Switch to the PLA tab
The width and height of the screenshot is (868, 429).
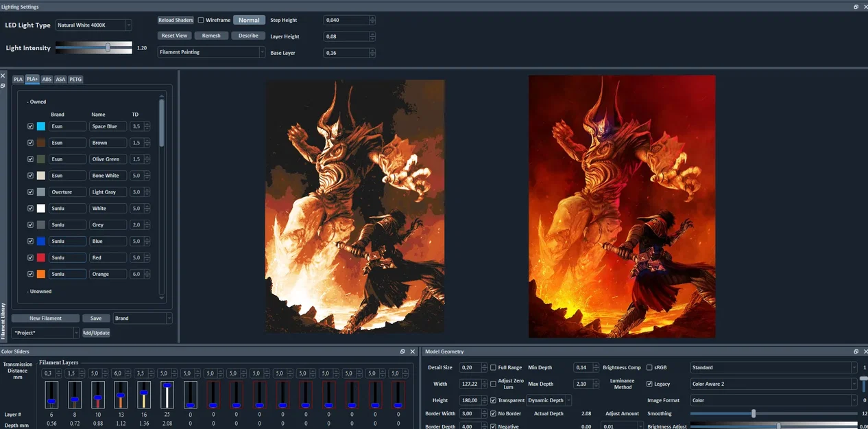coord(19,80)
